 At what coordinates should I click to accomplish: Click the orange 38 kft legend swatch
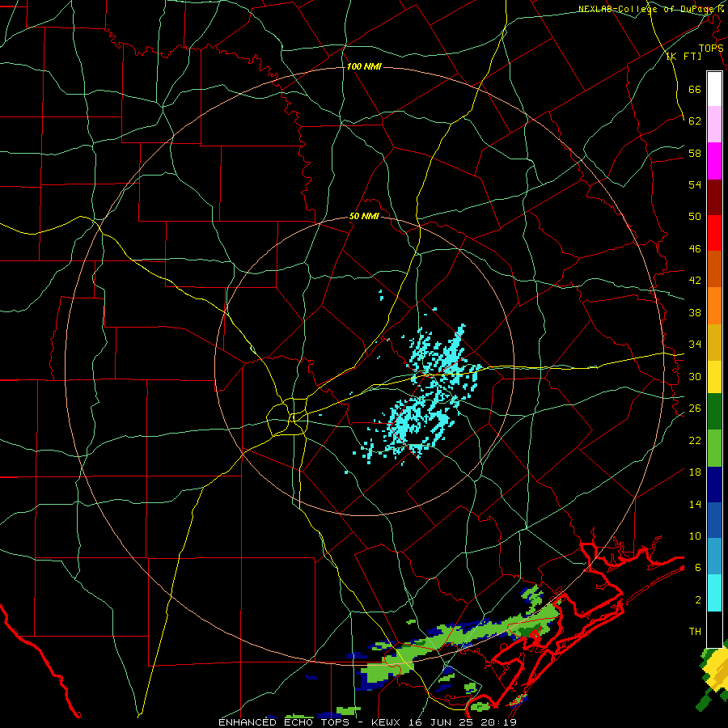tap(714, 306)
